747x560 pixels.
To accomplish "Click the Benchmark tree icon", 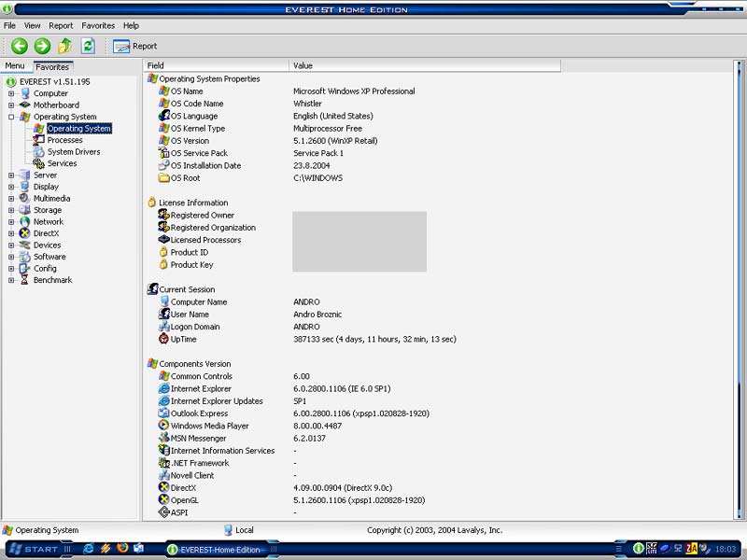I will pos(25,280).
